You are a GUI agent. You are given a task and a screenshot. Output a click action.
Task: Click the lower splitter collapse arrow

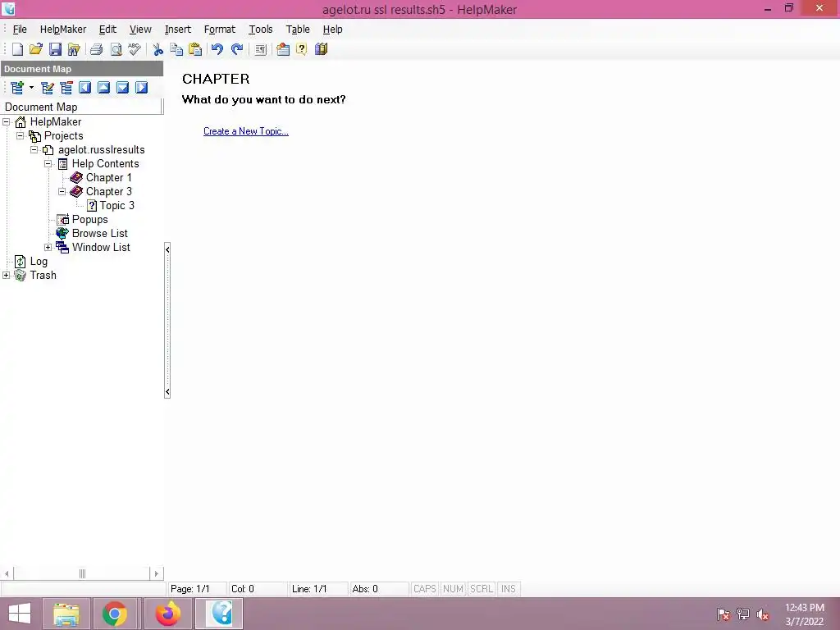167,392
